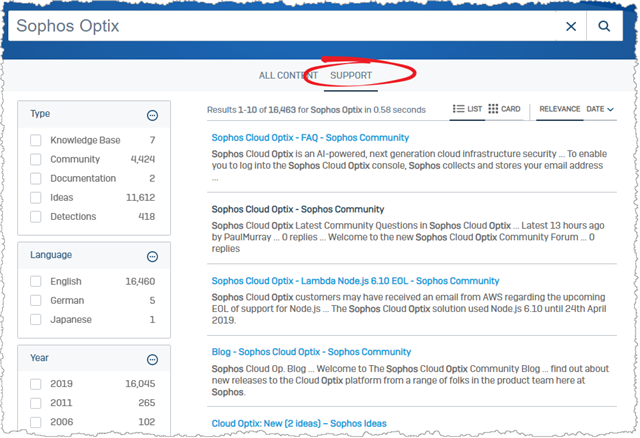Switch to Card view layout
This screenshot has width=640, height=438.
(x=504, y=109)
